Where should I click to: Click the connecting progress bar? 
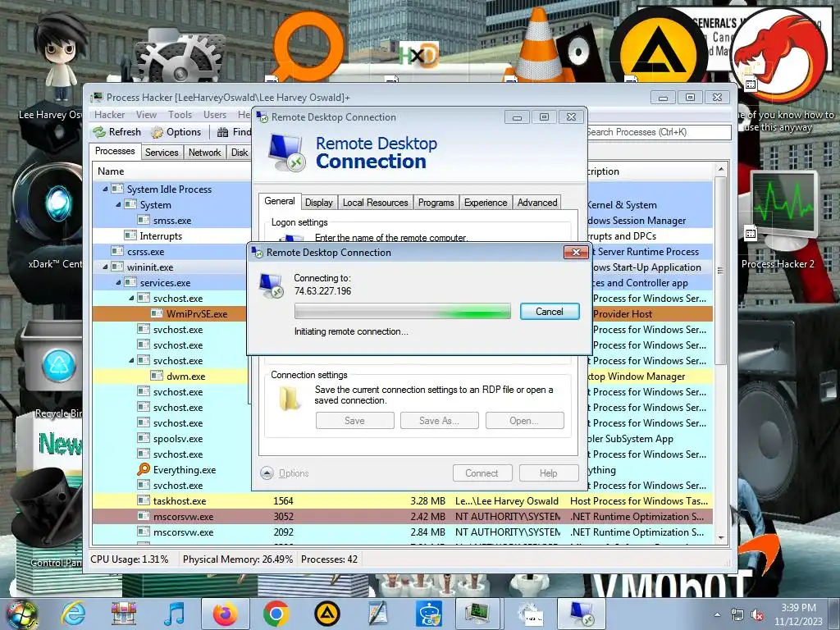[x=402, y=311]
